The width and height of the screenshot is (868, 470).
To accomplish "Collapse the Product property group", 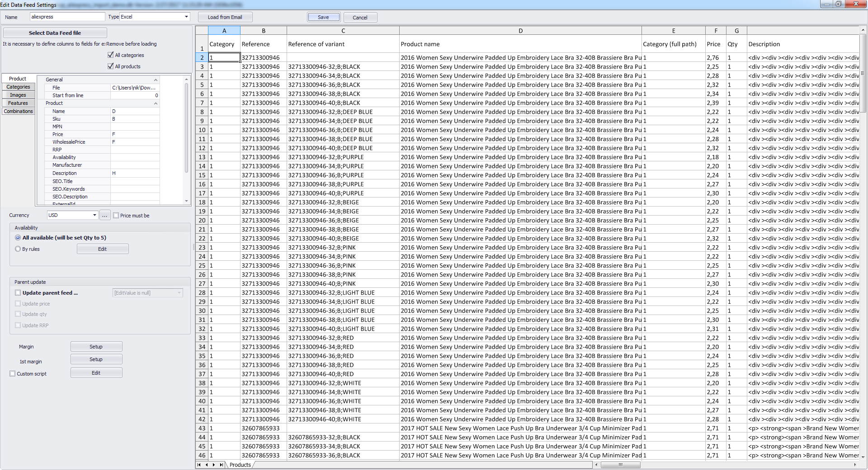I will tap(156, 103).
